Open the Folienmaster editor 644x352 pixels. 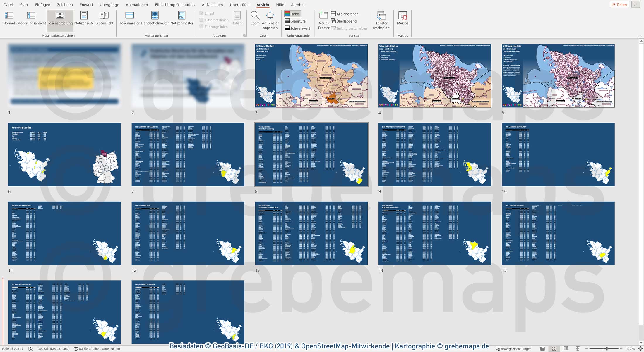click(x=129, y=19)
